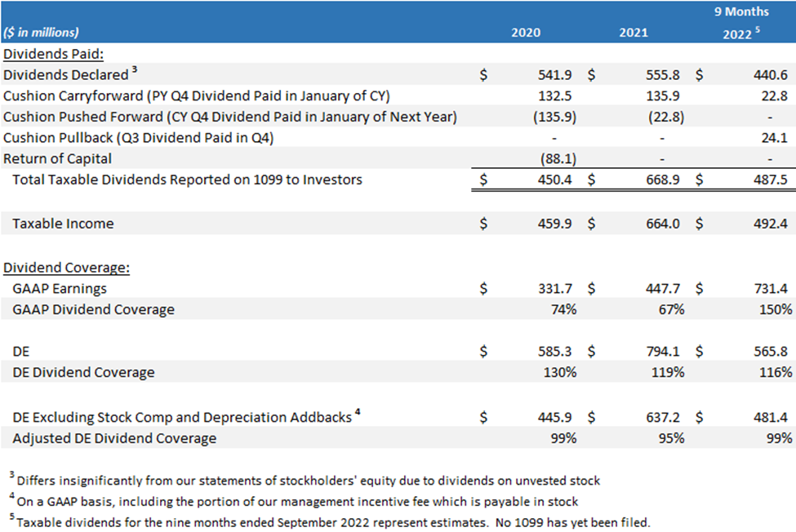Select the 150% GAAP Dividend Coverage cell
Screen dimensions: 796x532
[775, 309]
